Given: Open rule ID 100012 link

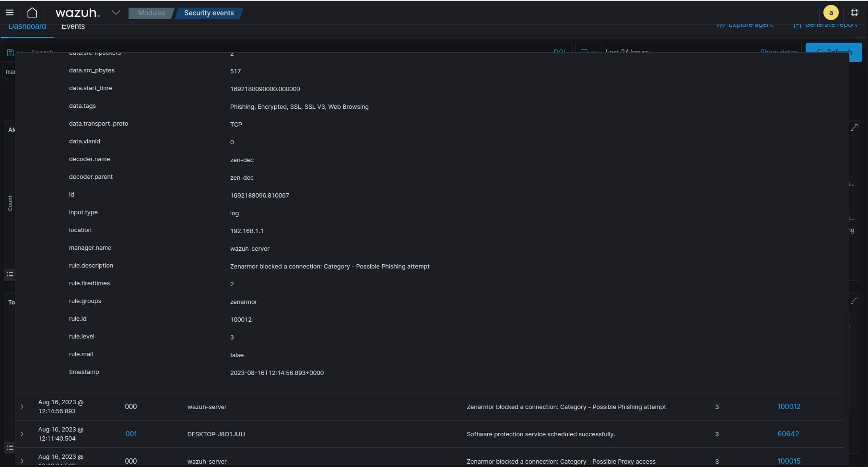Looking at the screenshot, I should [788, 407].
